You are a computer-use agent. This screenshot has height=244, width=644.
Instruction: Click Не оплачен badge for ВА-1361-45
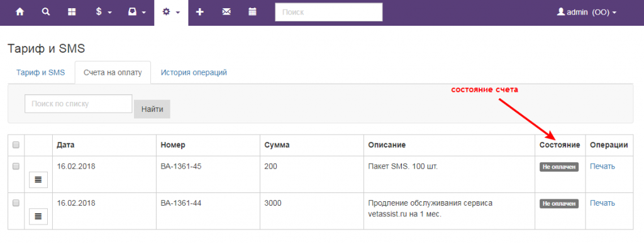tap(559, 167)
